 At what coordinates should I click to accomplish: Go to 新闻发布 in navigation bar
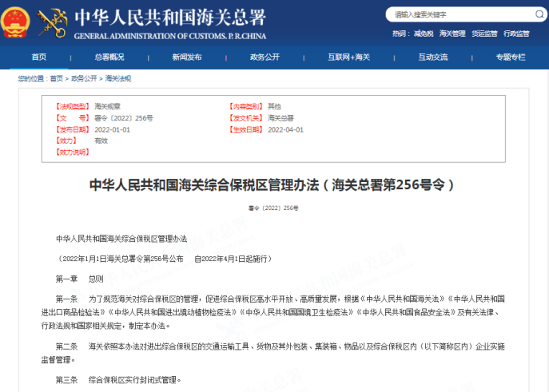click(187, 57)
